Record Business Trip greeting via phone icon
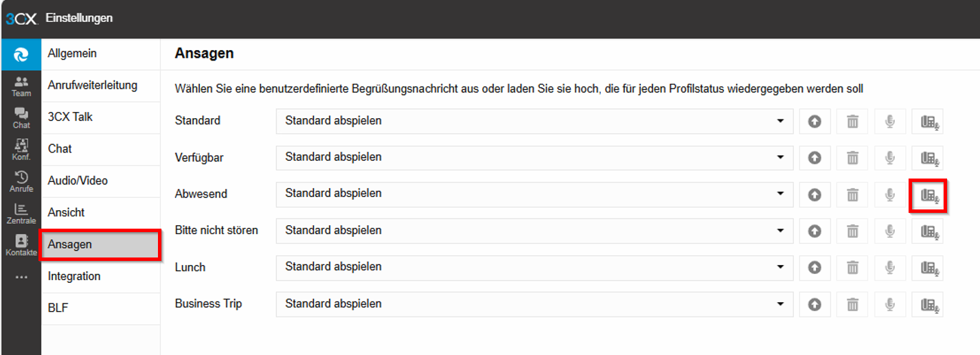The image size is (980, 355). 927,304
